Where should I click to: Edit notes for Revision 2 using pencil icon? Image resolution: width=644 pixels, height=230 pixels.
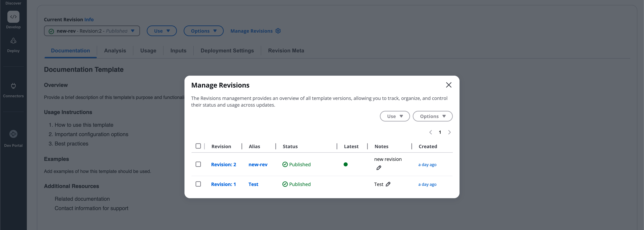[x=379, y=167]
